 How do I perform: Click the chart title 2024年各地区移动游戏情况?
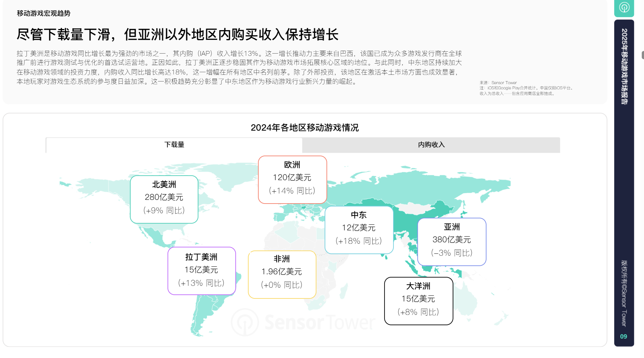tap(305, 128)
